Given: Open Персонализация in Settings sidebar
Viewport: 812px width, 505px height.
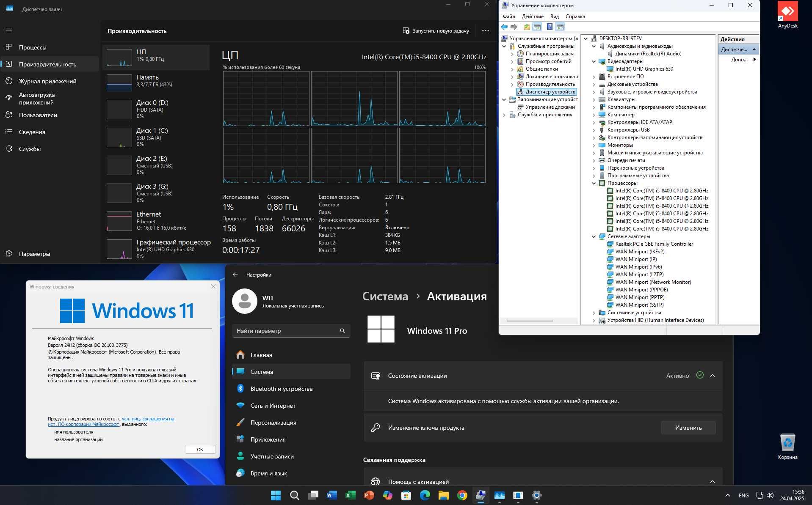Looking at the screenshot, I should pyautogui.click(x=291, y=423).
